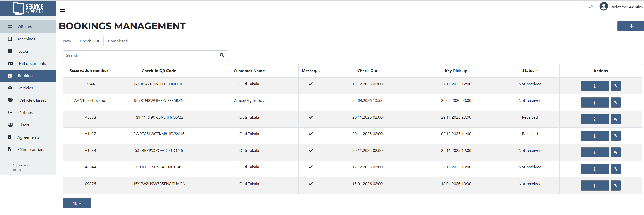
Task: Click the search magnifier icon
Action: click(x=222, y=55)
